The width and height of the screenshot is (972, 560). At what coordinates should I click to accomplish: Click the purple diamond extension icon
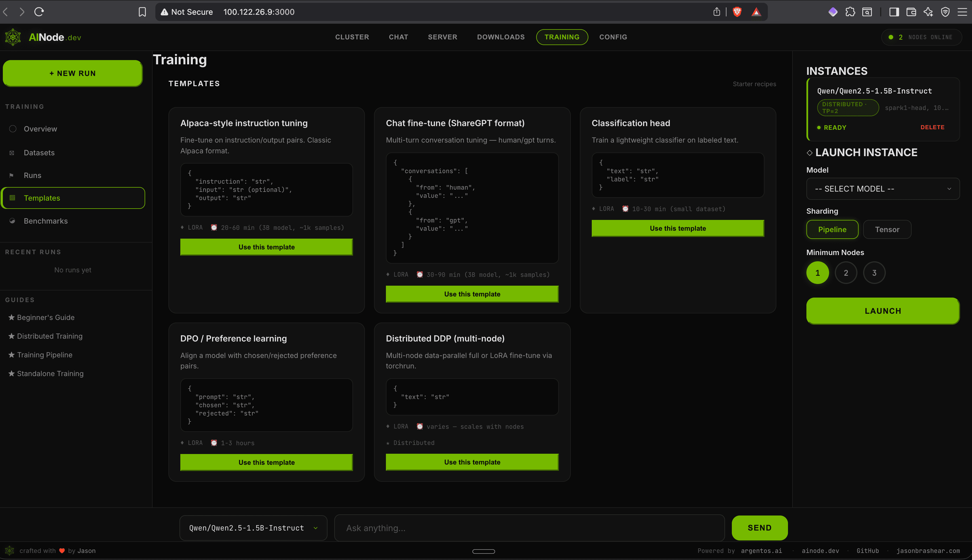tap(833, 12)
